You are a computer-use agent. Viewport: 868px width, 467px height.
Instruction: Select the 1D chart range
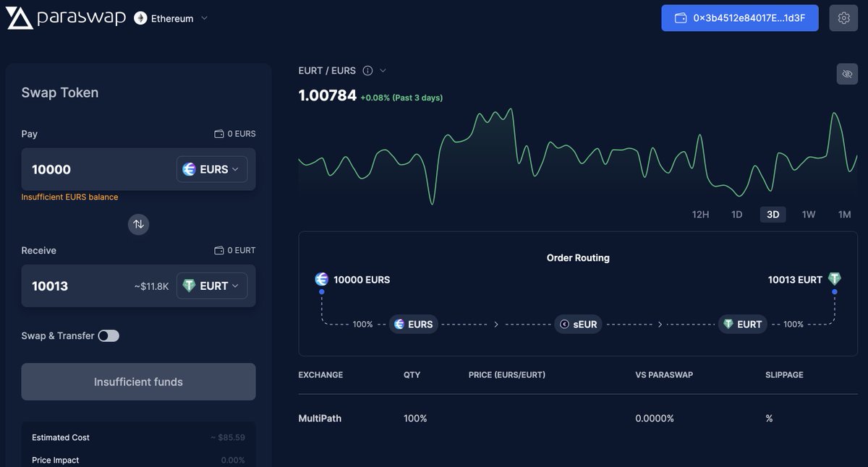pyautogui.click(x=736, y=215)
